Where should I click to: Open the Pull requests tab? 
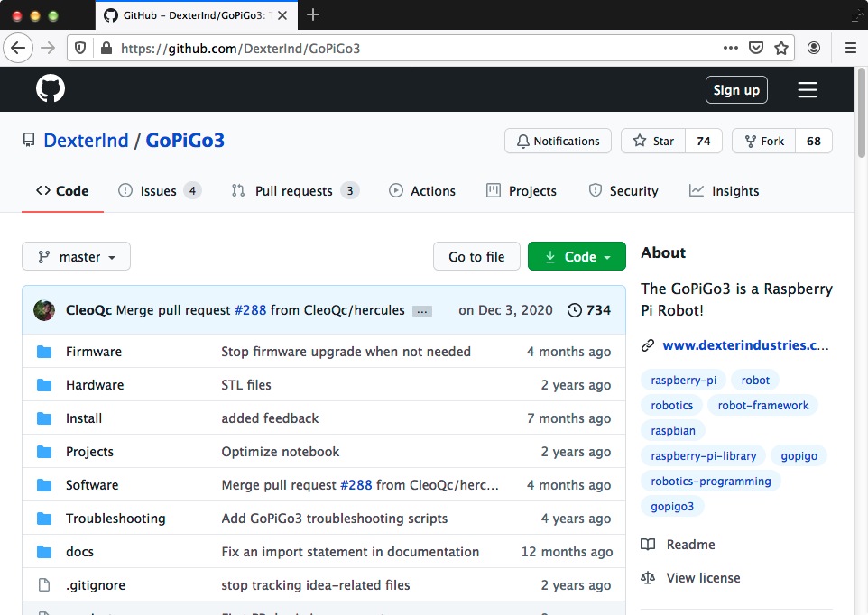click(x=294, y=191)
